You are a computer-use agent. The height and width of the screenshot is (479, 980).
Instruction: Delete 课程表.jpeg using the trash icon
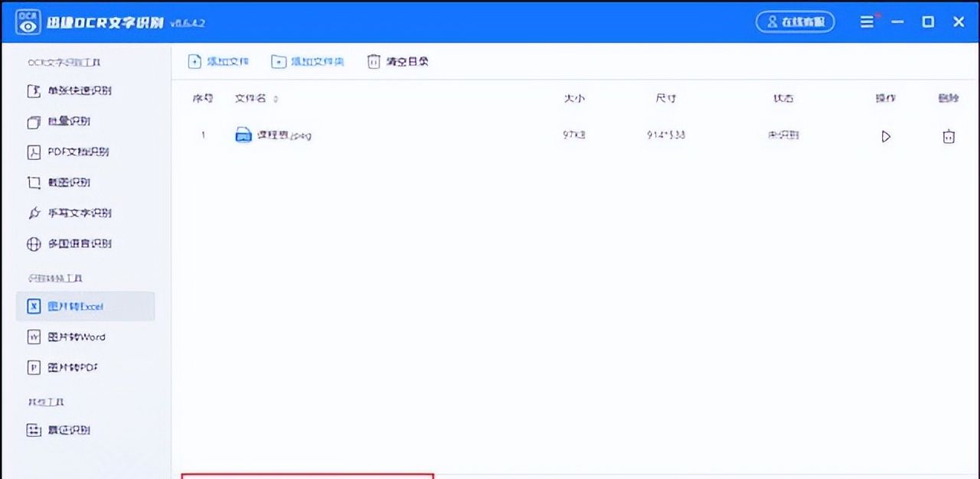(x=949, y=135)
